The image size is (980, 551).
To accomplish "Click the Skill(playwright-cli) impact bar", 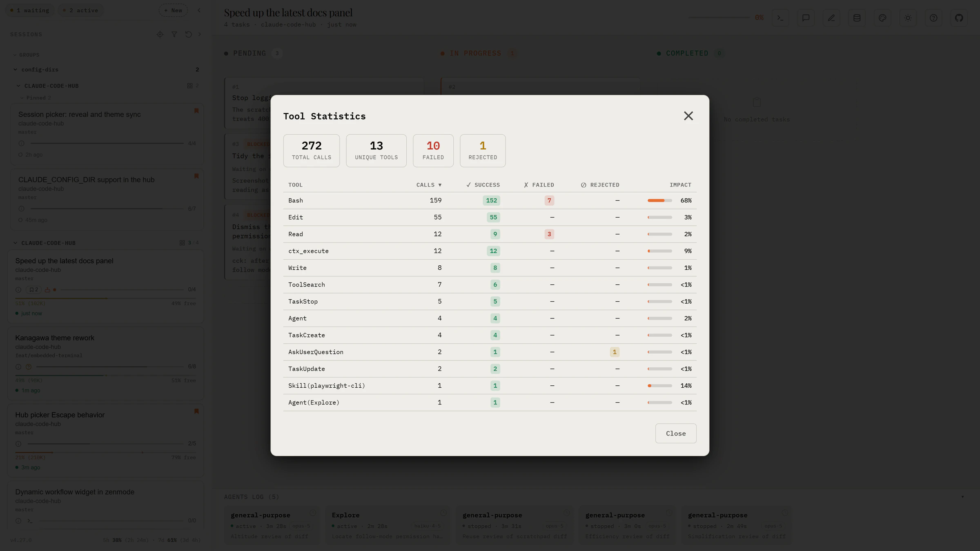I will (660, 386).
